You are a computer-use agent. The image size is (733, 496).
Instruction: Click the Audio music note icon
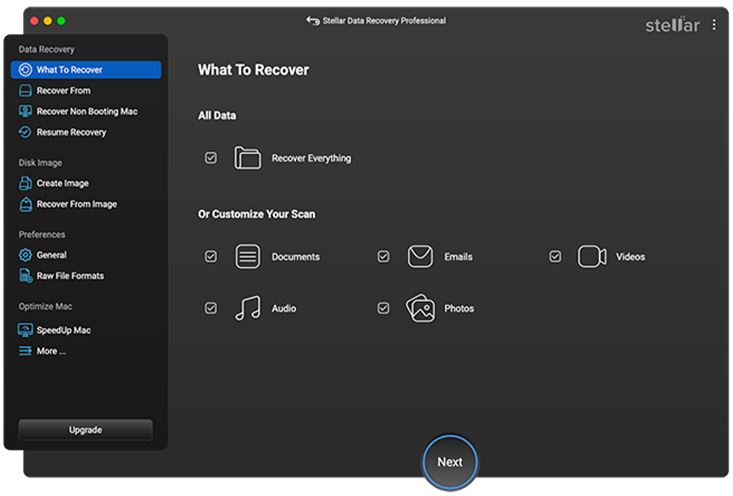click(247, 308)
